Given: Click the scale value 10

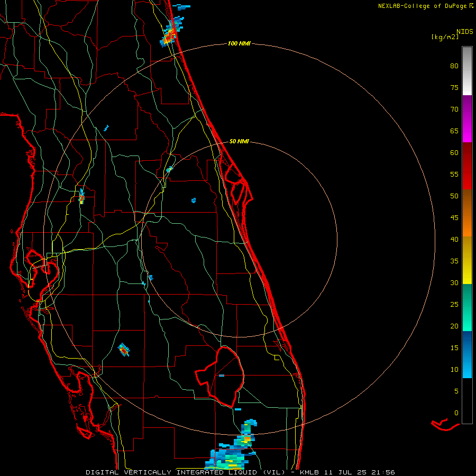Looking at the screenshot, I should [454, 370].
